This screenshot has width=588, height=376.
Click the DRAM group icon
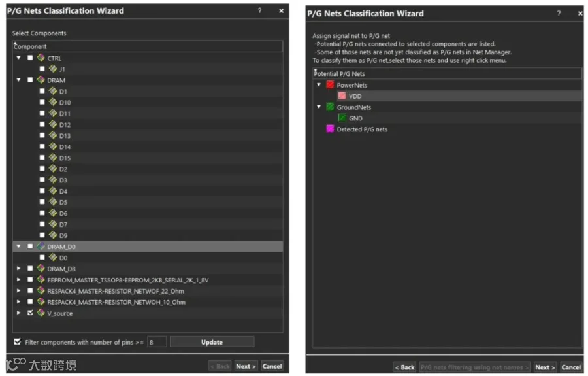(41, 80)
